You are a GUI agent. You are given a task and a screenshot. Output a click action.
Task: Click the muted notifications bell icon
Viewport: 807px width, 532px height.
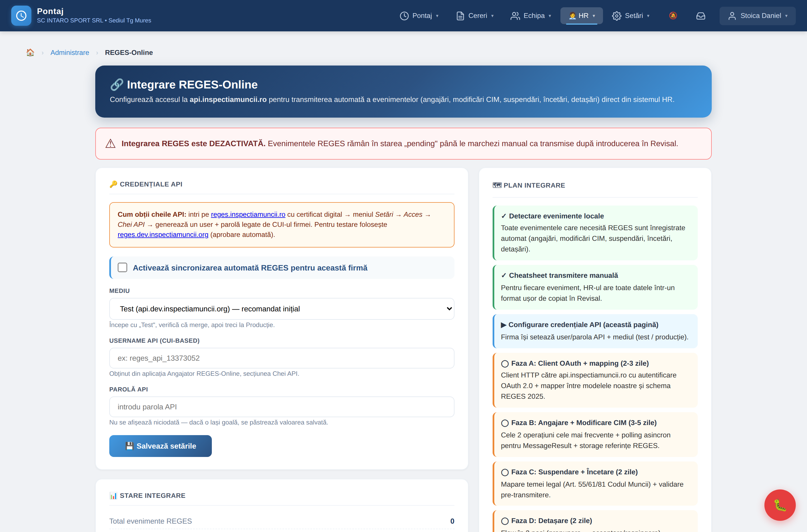(673, 16)
